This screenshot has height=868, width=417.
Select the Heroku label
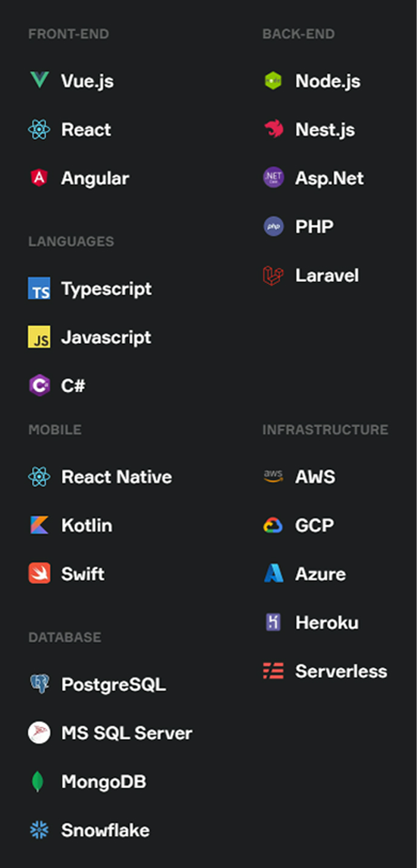coord(327,622)
